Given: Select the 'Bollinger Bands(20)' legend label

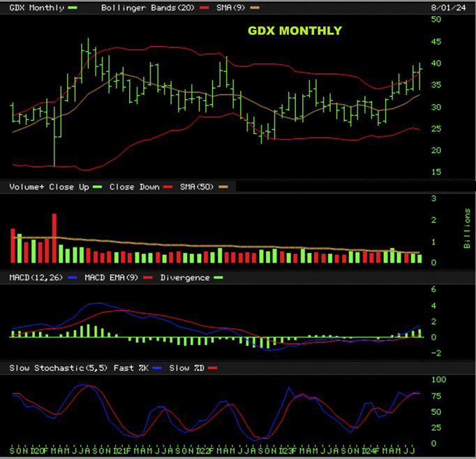Looking at the screenshot, I should pyautogui.click(x=148, y=8).
